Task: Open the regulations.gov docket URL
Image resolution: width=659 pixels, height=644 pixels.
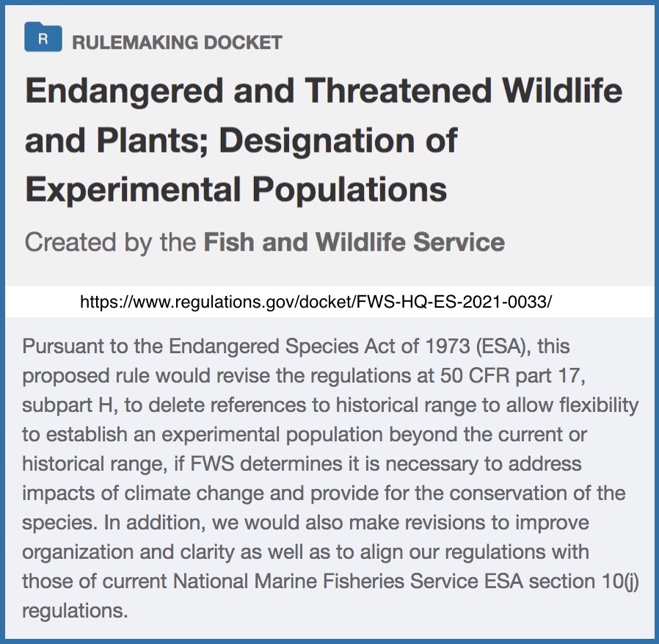Action: pos(316,302)
